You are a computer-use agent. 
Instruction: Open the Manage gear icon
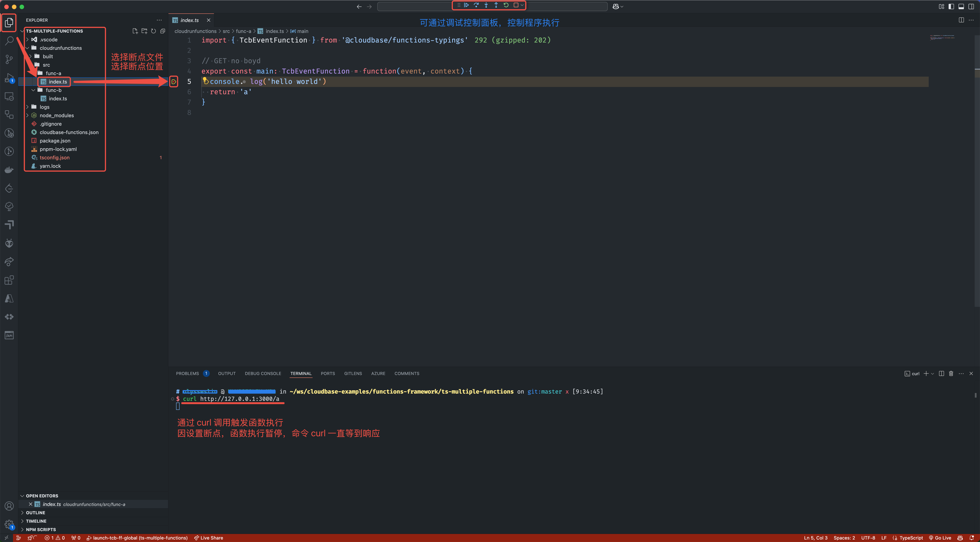9,525
